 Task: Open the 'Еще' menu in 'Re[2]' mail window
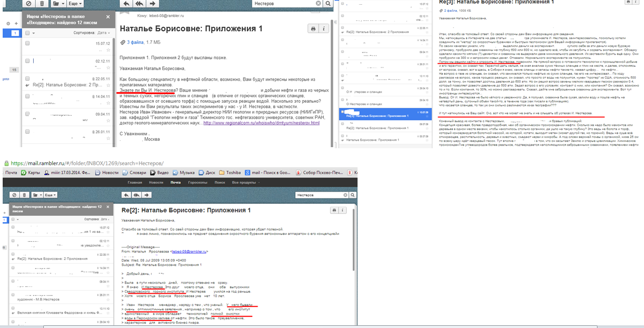pyautogui.click(x=50, y=195)
